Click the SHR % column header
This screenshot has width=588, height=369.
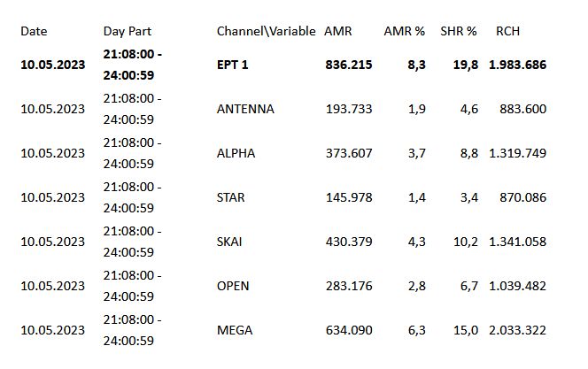(458, 31)
